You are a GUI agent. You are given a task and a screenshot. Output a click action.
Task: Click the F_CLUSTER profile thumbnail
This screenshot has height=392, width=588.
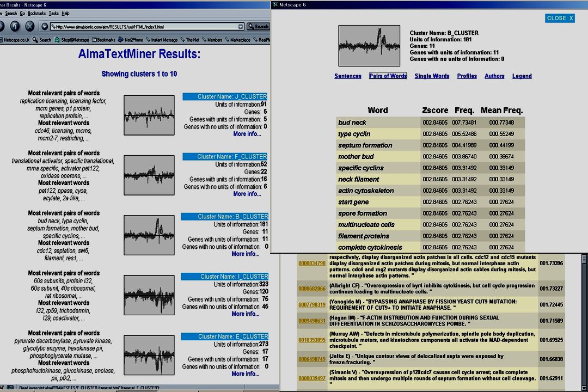149,175
